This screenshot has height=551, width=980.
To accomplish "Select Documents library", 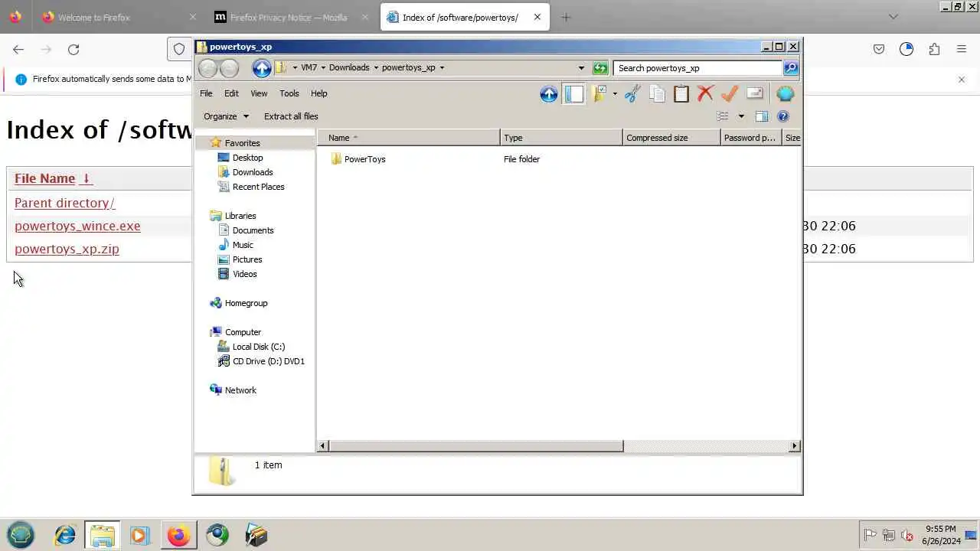I will 253,230.
